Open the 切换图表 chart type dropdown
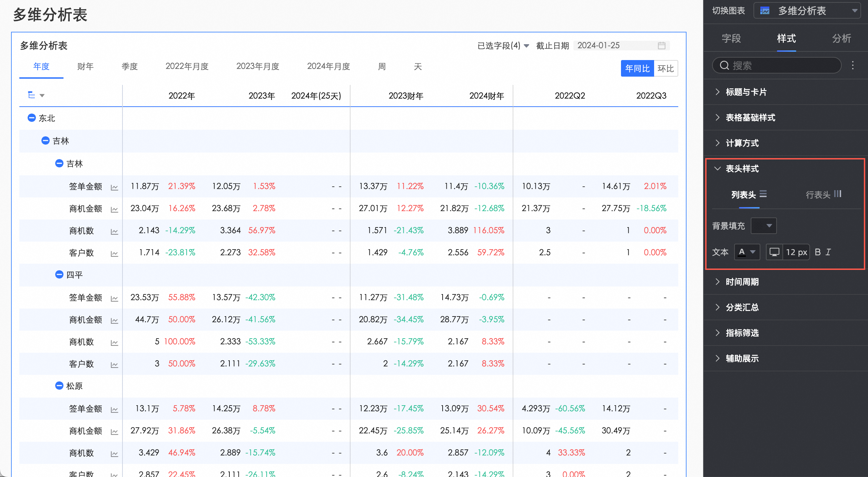Viewport: 868px width, 477px height. 808,11
